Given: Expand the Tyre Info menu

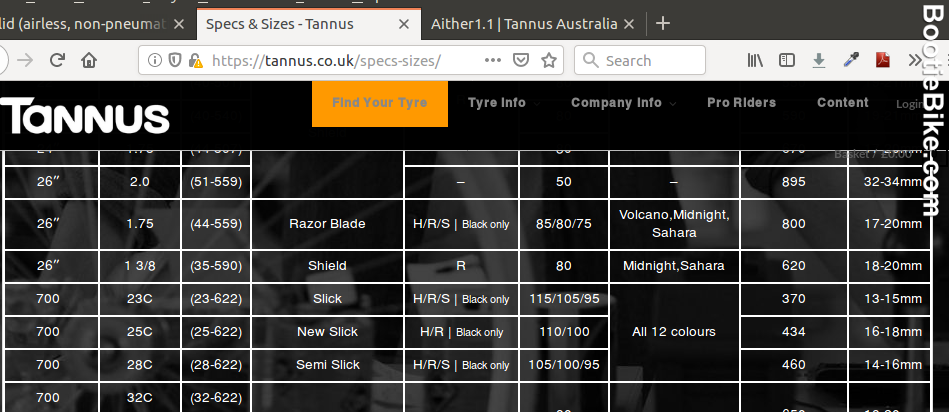Looking at the screenshot, I should pos(504,103).
